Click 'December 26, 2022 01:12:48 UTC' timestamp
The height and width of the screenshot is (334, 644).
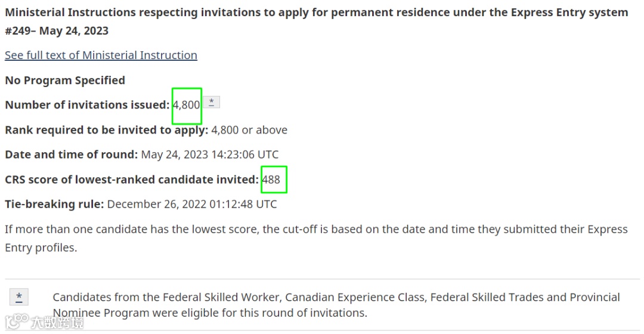(192, 204)
